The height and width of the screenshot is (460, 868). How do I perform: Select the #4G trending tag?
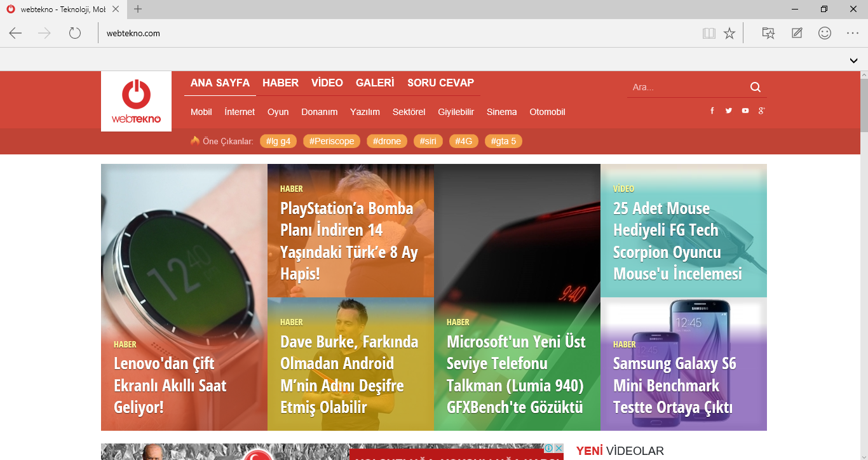(x=464, y=141)
